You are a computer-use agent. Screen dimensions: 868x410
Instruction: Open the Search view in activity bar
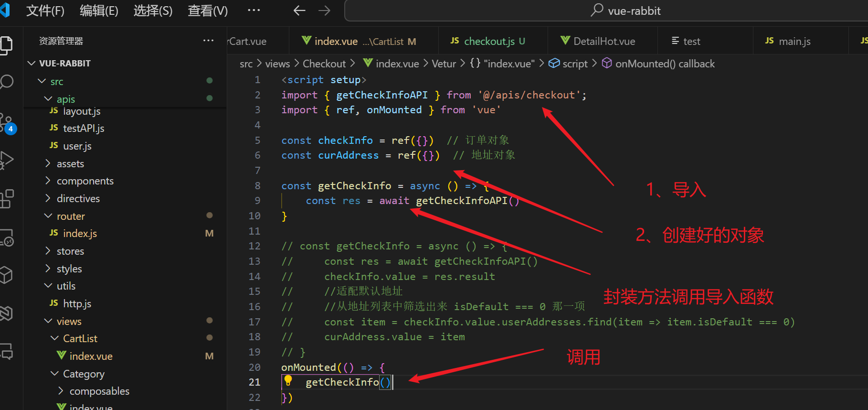(6, 82)
